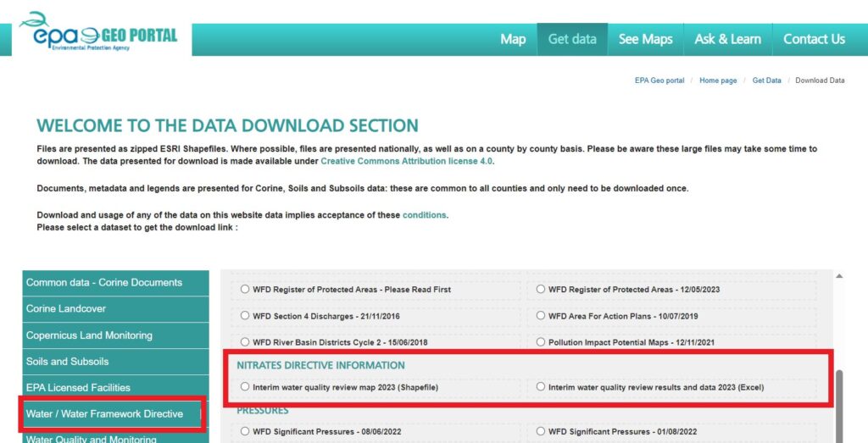The width and height of the screenshot is (868, 443).
Task: Click the scroll up arrow of dataset list
Action: point(839,276)
